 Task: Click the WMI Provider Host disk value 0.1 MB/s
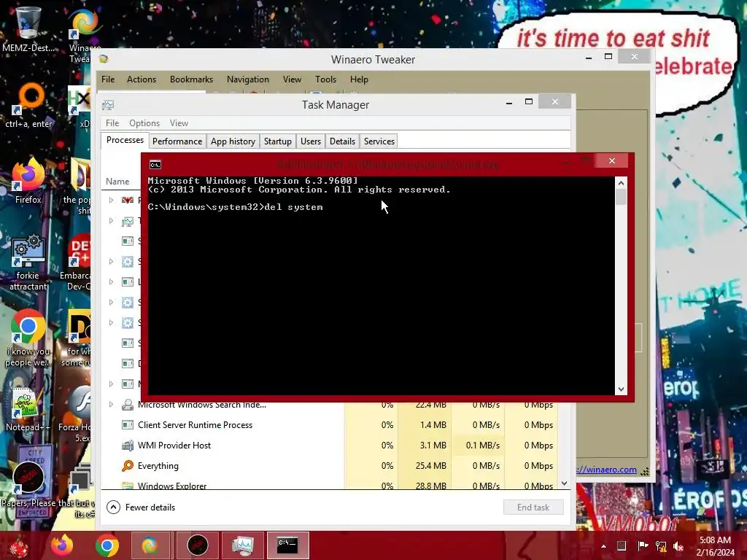(x=483, y=446)
